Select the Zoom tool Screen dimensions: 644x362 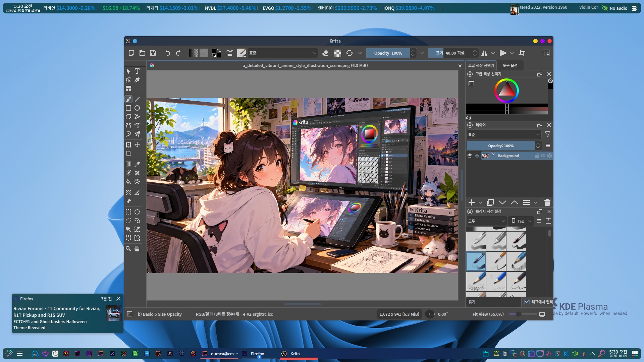coord(128,249)
